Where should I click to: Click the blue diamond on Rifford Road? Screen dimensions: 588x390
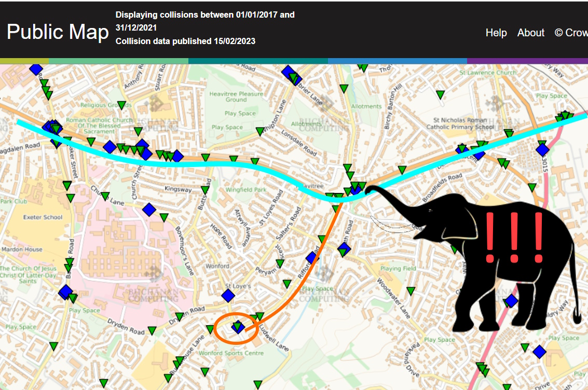tap(312, 258)
